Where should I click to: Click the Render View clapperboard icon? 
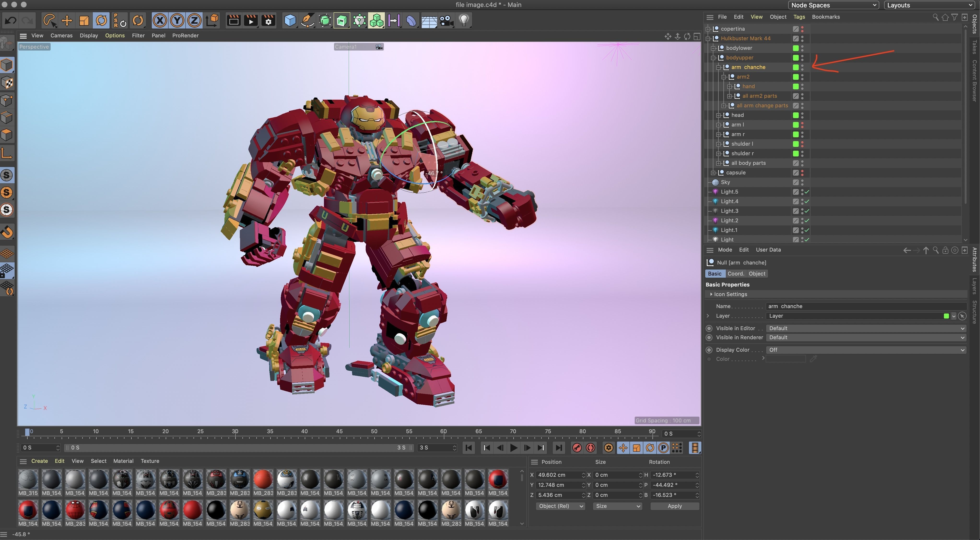click(x=234, y=20)
